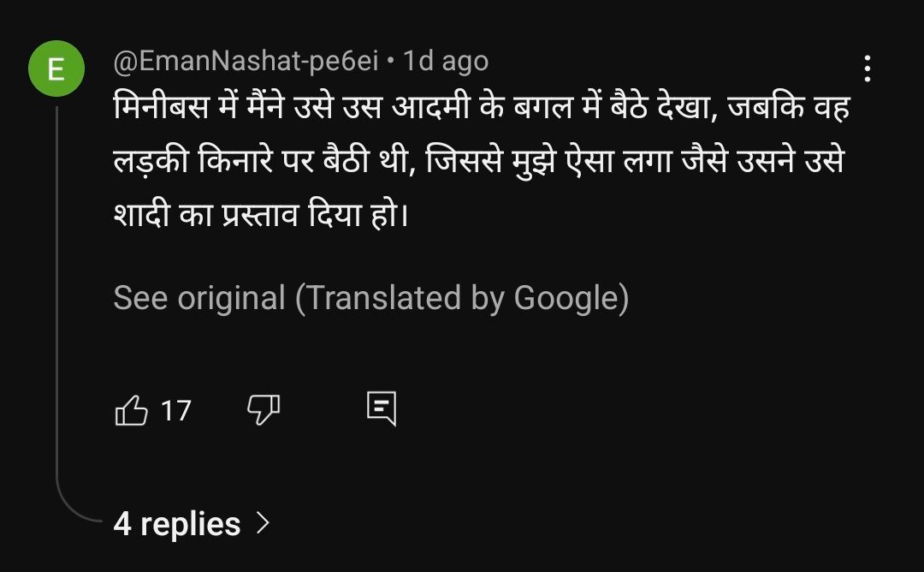Click the comment line starting with "लड़की किनारे"
Image resolution: width=924 pixels, height=572 pixels.
(x=479, y=162)
